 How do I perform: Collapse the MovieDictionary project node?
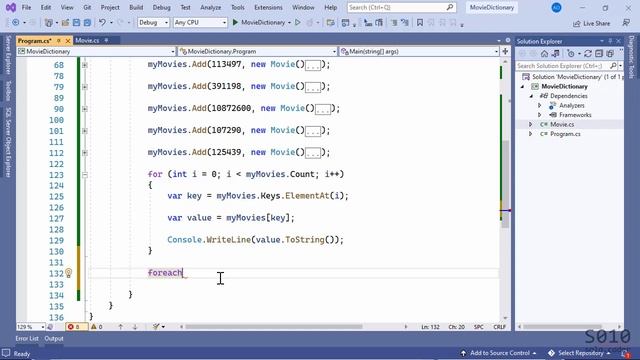coord(522,87)
